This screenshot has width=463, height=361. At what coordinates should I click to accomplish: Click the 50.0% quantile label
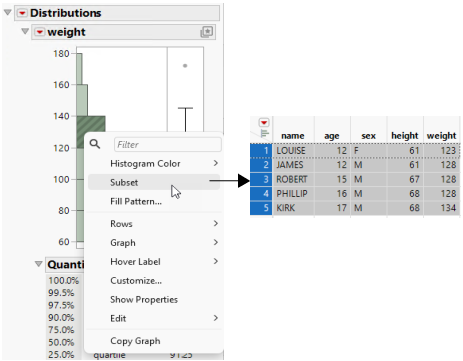tap(61, 342)
